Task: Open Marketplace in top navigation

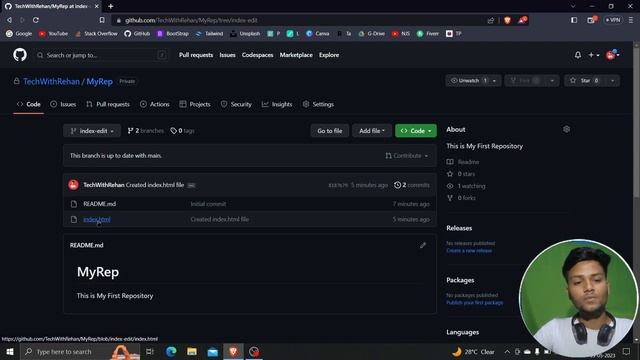Action: coord(296,55)
